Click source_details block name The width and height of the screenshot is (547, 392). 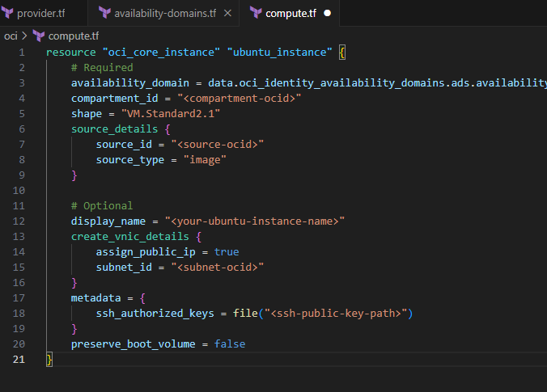[x=114, y=129]
